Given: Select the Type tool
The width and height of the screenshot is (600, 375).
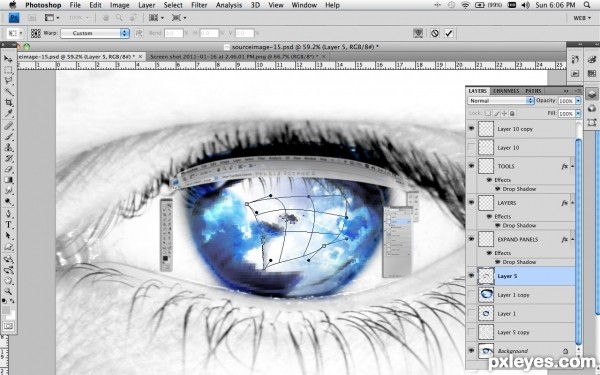Looking at the screenshot, I should (x=8, y=225).
